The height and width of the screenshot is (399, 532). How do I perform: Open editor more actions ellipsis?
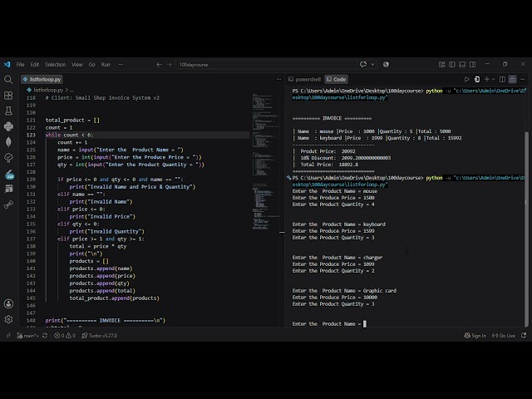279,80
